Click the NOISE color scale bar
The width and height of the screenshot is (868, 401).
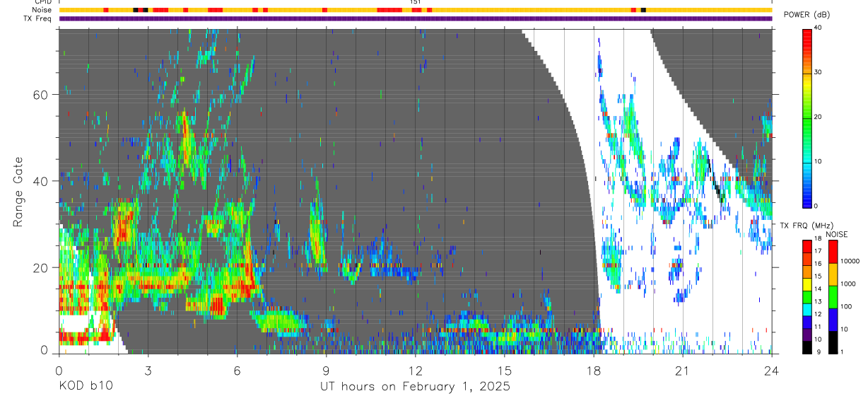(x=832, y=296)
